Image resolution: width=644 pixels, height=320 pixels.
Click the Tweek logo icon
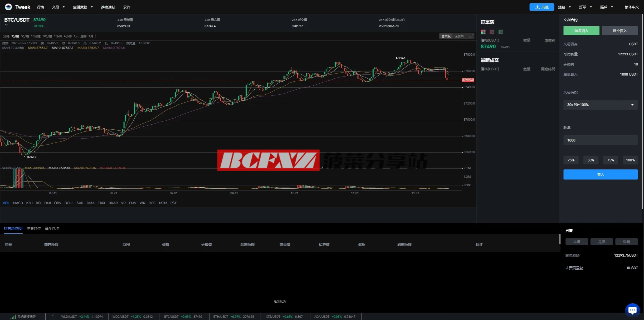pyautogui.click(x=8, y=7)
